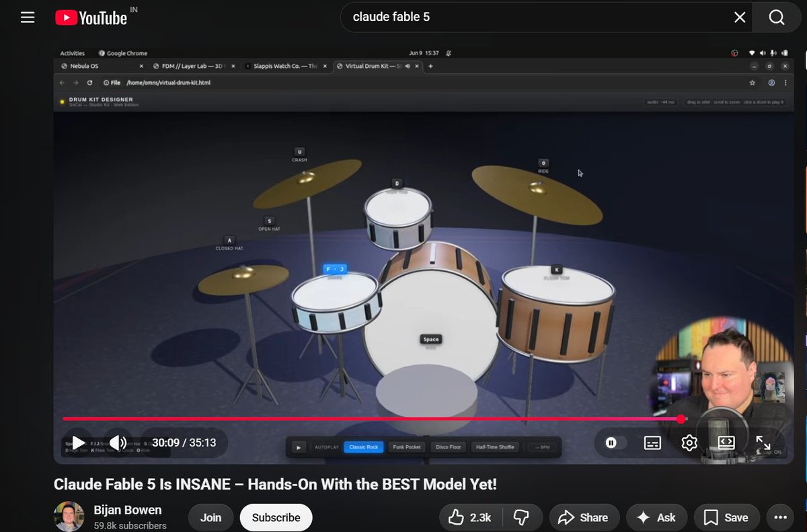Click Activities in the Ubuntu top bar
The height and width of the screenshot is (532, 807).
coord(72,53)
